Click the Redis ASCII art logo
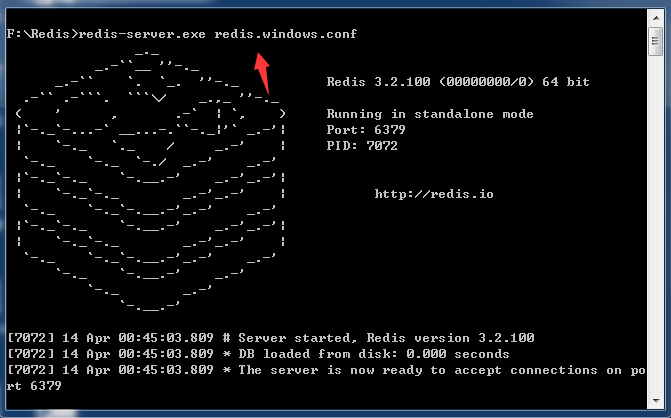Screen dimensions: 671x418 pos(151,181)
